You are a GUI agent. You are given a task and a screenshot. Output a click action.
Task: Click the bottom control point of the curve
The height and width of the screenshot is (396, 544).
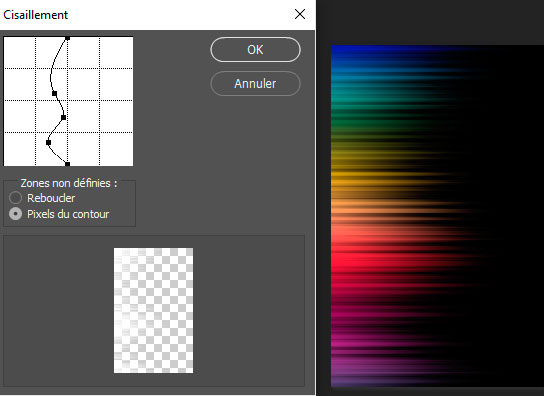(x=68, y=164)
